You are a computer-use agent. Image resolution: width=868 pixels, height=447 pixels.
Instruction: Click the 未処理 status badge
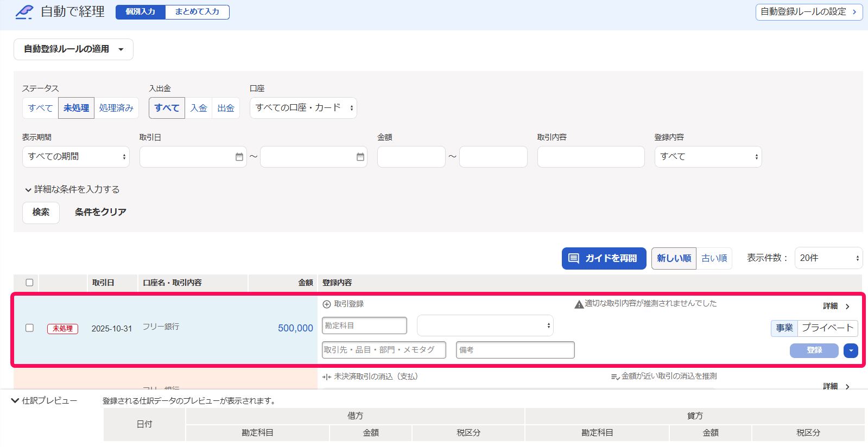point(62,329)
